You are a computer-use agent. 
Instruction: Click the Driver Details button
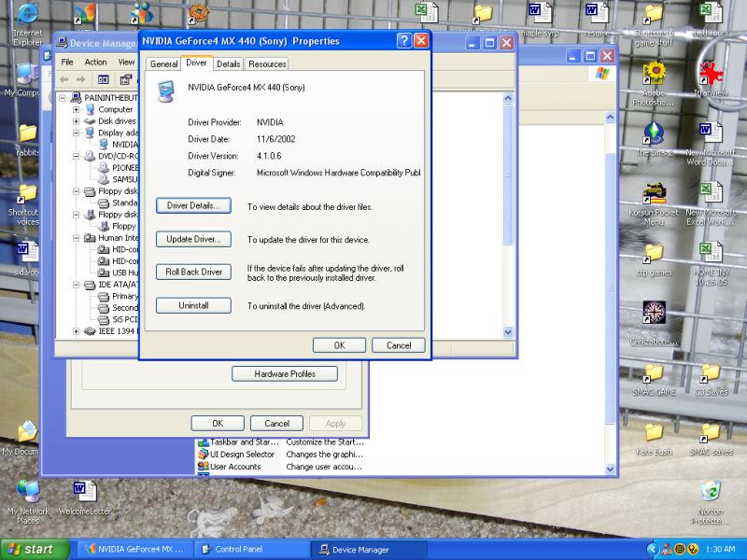[x=193, y=205]
